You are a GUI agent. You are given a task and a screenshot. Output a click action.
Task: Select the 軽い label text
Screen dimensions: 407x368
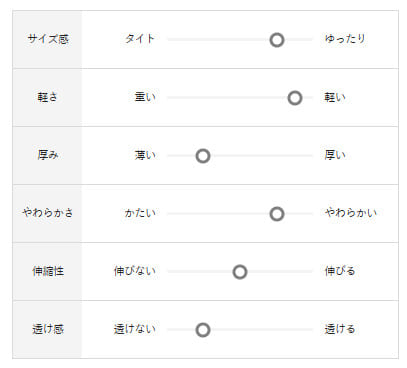pyautogui.click(x=335, y=97)
